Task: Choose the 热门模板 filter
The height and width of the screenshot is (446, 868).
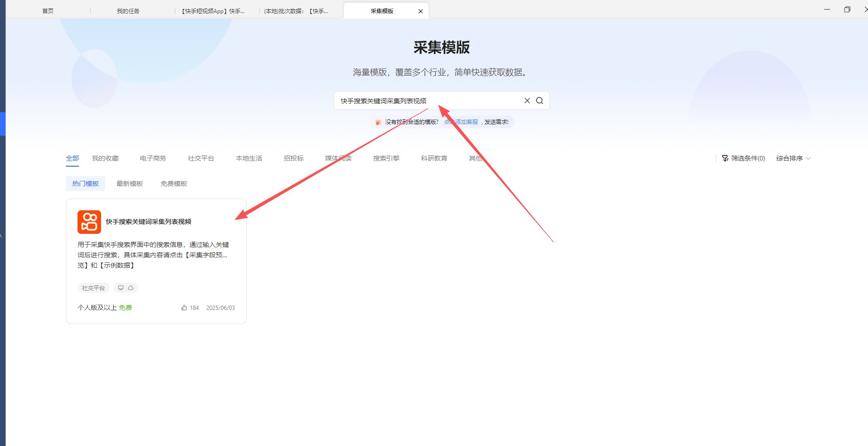Action: 86,184
